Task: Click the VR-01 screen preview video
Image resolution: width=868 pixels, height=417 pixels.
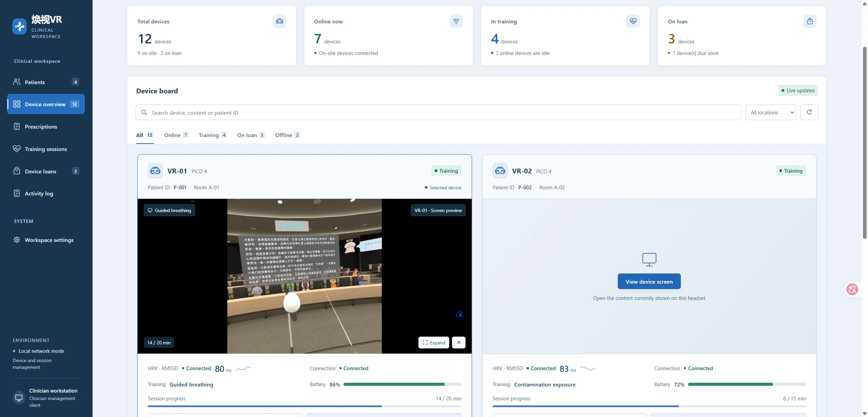Action: point(304,276)
